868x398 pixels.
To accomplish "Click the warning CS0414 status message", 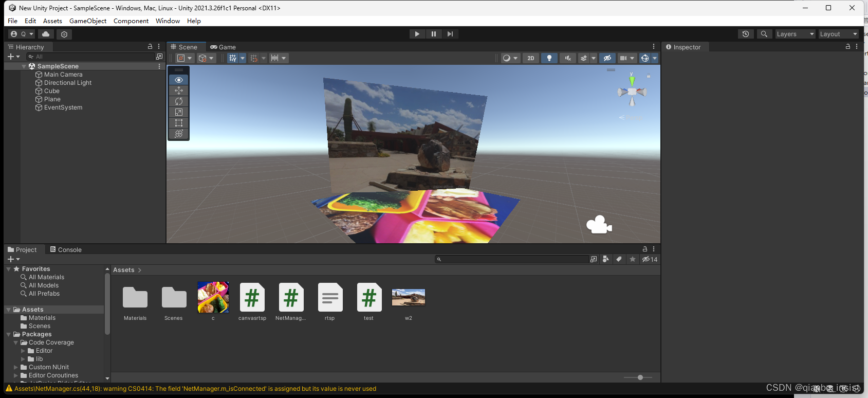I will (195, 389).
